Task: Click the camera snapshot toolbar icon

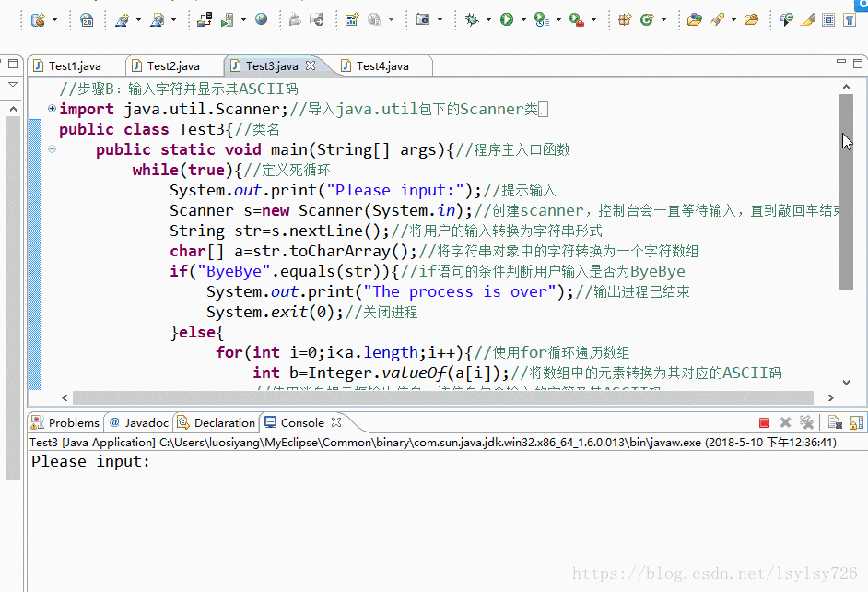Action: [423, 20]
